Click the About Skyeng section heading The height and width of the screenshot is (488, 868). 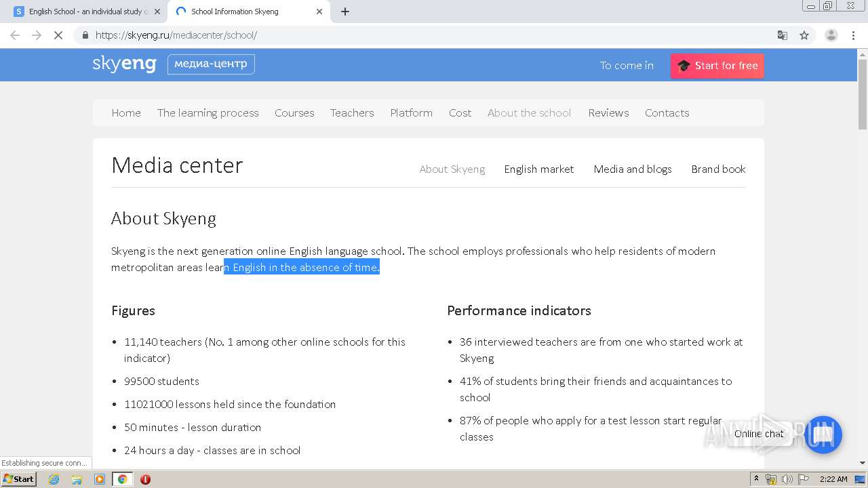tap(163, 219)
